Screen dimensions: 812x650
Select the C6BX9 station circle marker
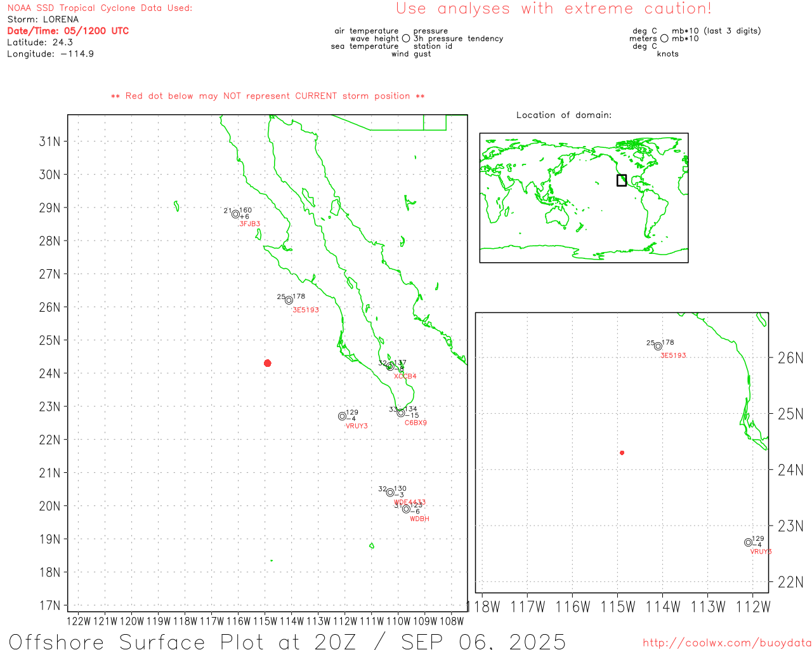coord(401,413)
